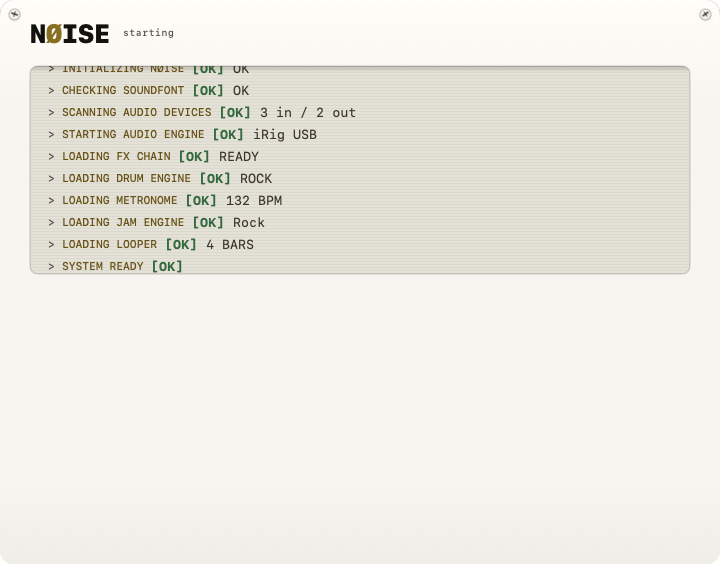Click the READY status text
The image size is (720, 564).
tap(239, 157)
